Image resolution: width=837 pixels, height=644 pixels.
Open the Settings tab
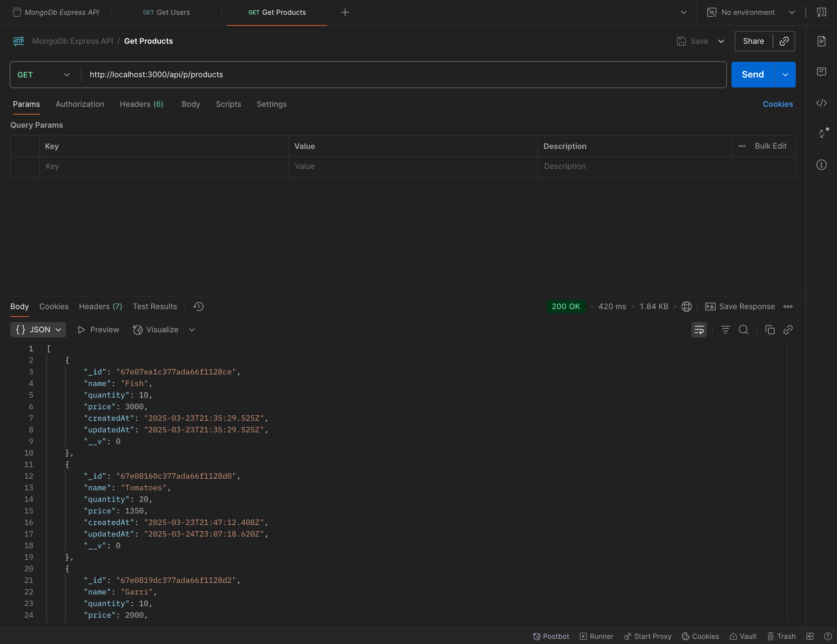(272, 104)
